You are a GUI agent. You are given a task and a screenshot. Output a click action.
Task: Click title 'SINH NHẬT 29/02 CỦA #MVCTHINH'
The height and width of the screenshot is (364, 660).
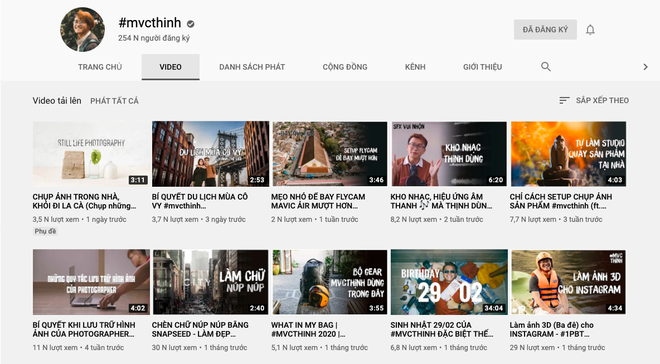pos(442,329)
